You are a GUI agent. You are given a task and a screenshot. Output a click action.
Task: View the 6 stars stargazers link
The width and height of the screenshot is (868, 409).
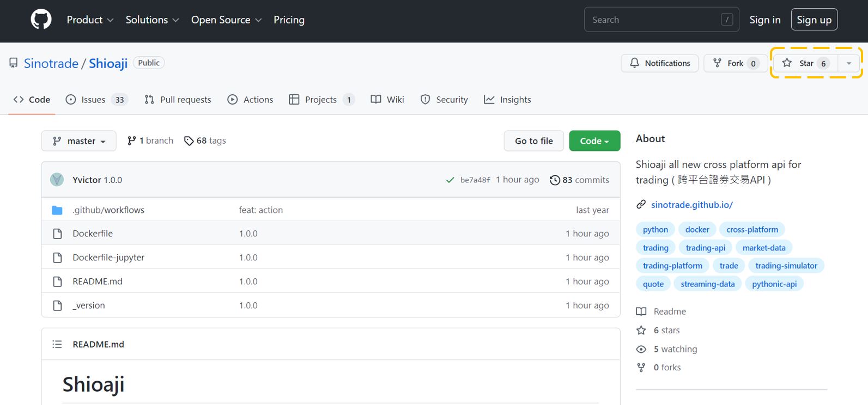tap(658, 331)
